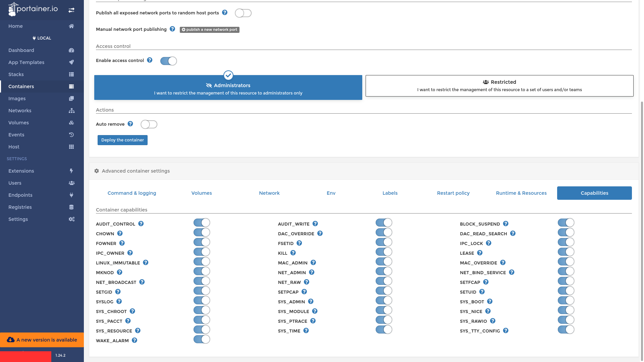644x362 pixels.
Task: Select the Capabilities tab
Action: (594, 193)
